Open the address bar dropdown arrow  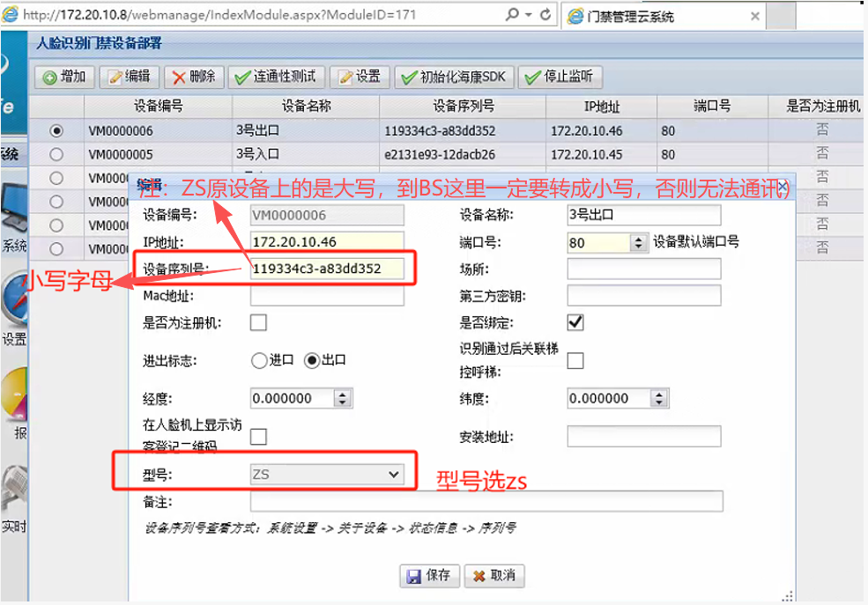point(529,15)
